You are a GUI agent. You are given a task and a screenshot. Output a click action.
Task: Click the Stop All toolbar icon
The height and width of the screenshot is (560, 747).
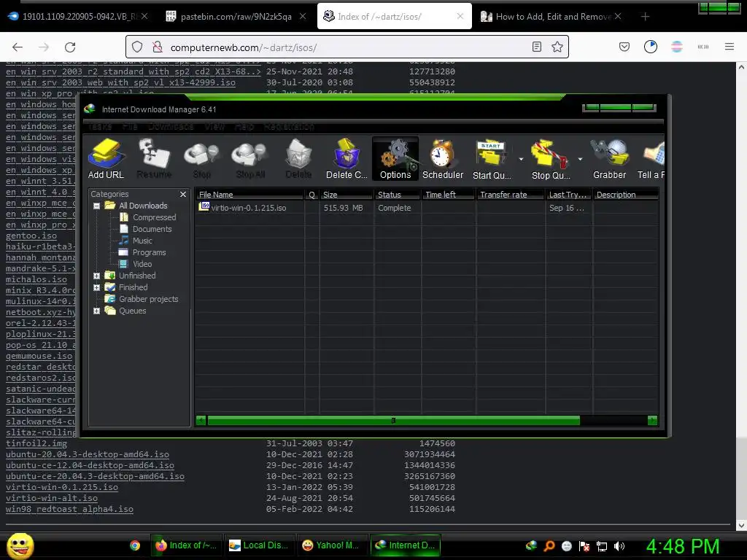coord(250,158)
